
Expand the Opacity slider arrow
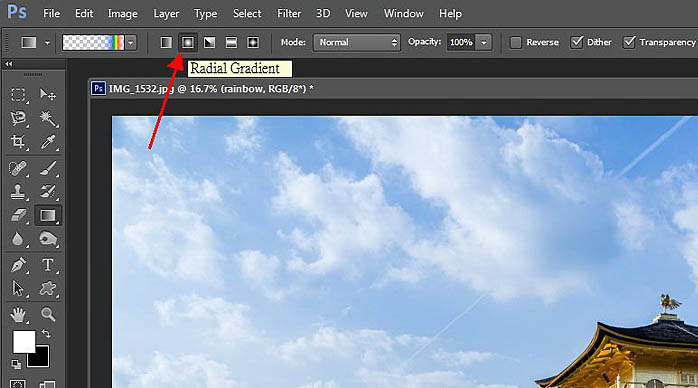click(x=483, y=42)
